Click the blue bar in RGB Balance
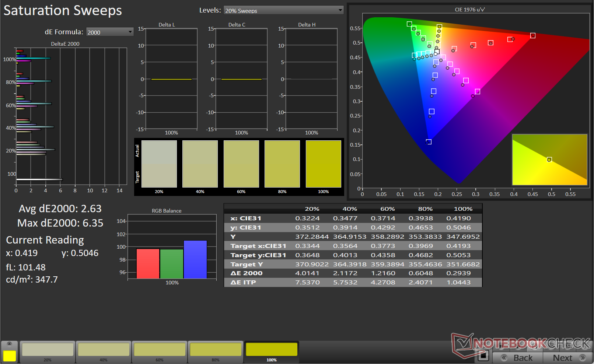Screen dimensions: 594x364 coord(195,260)
